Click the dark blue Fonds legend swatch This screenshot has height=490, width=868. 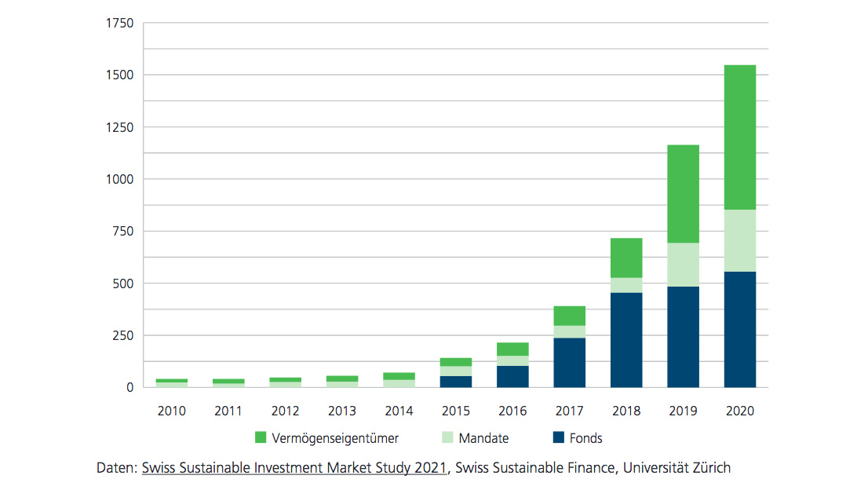[558, 437]
